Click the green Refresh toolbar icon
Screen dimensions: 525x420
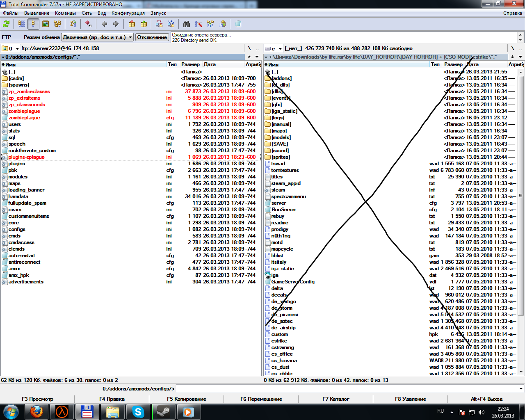coord(6,24)
